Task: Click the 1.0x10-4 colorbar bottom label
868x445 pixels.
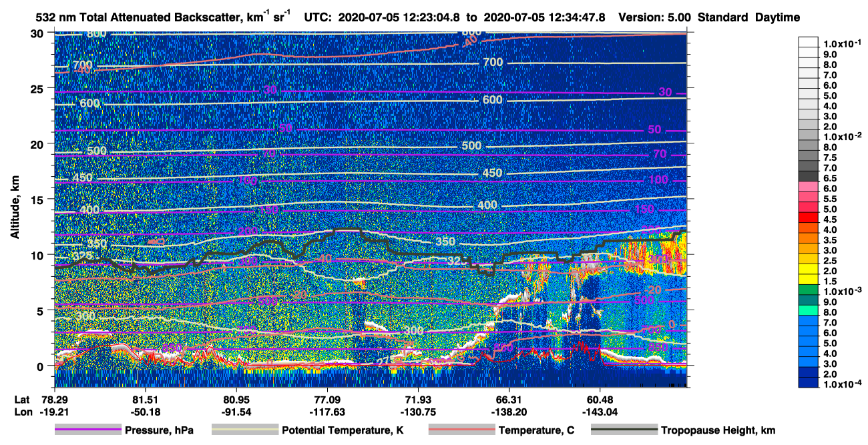Action: 841,384
